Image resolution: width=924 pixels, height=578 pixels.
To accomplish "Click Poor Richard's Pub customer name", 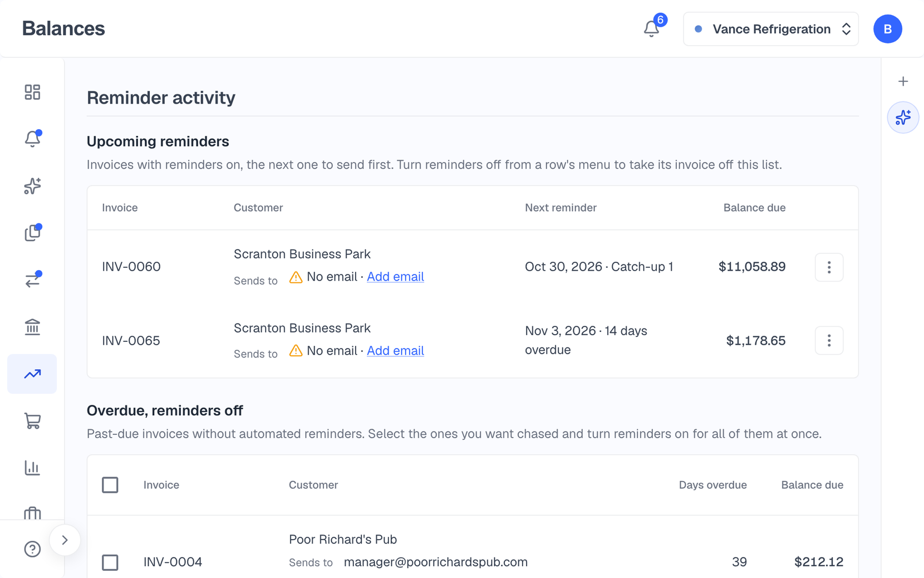I will point(343,540).
